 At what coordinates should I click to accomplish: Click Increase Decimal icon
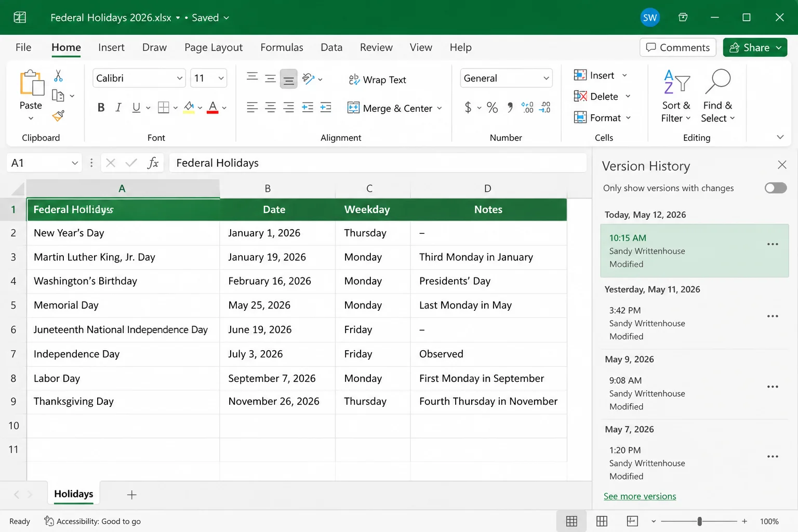click(x=527, y=108)
